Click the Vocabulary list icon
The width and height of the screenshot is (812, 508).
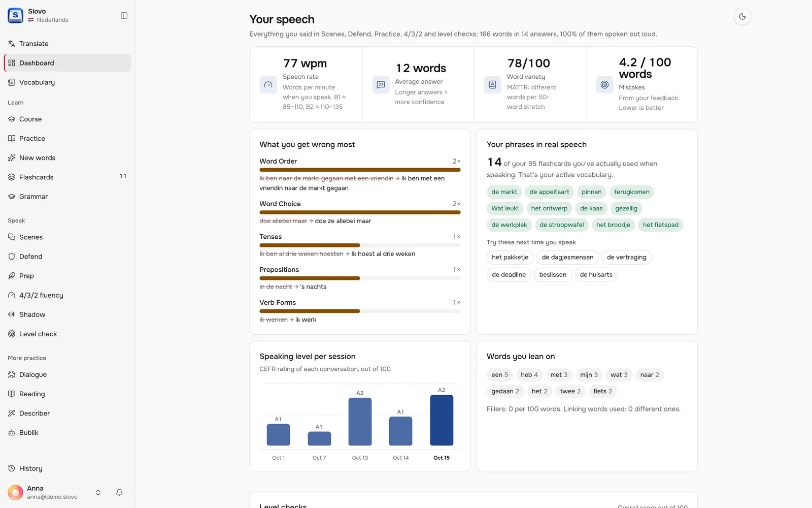point(12,82)
